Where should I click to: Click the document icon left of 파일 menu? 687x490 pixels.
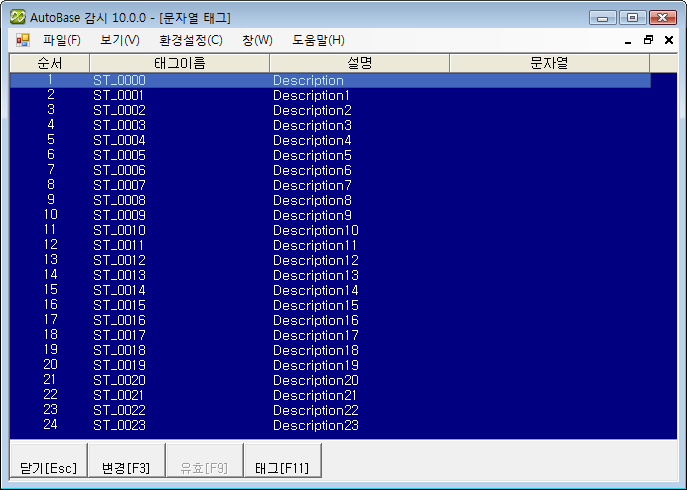tap(22, 40)
